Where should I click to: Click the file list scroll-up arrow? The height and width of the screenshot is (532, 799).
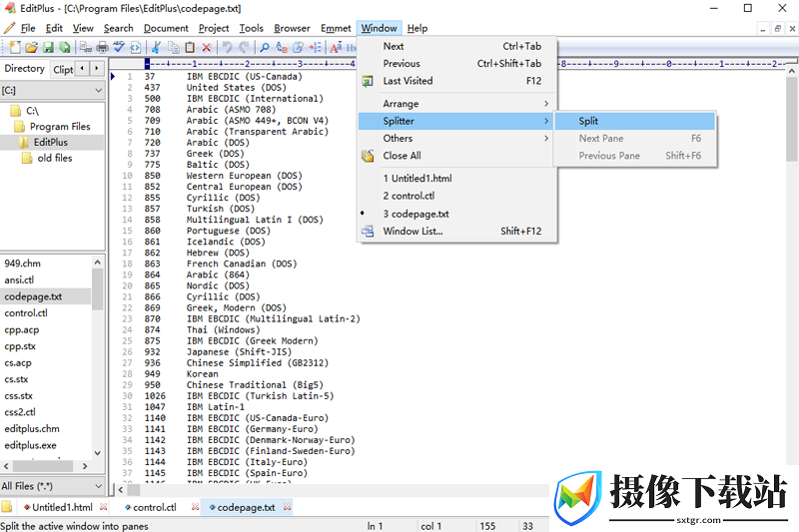click(97, 262)
